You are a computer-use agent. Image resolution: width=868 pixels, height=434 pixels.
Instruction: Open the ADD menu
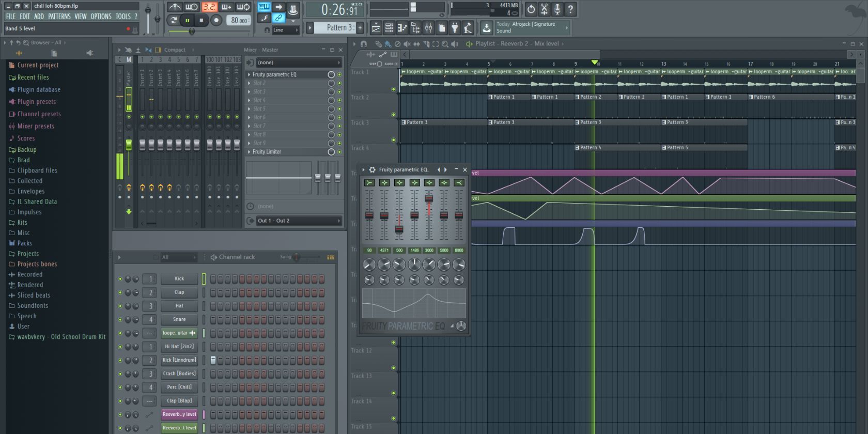(x=39, y=17)
